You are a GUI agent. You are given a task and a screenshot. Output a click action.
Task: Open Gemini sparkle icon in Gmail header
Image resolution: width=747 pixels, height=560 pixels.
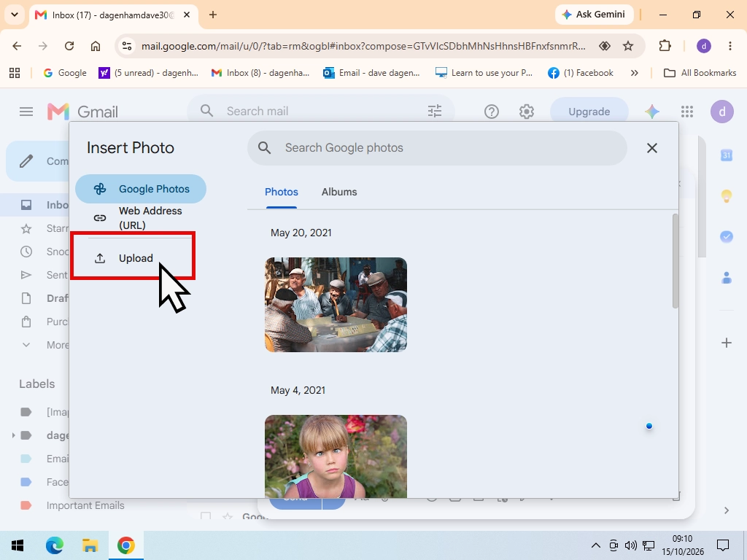pos(651,112)
